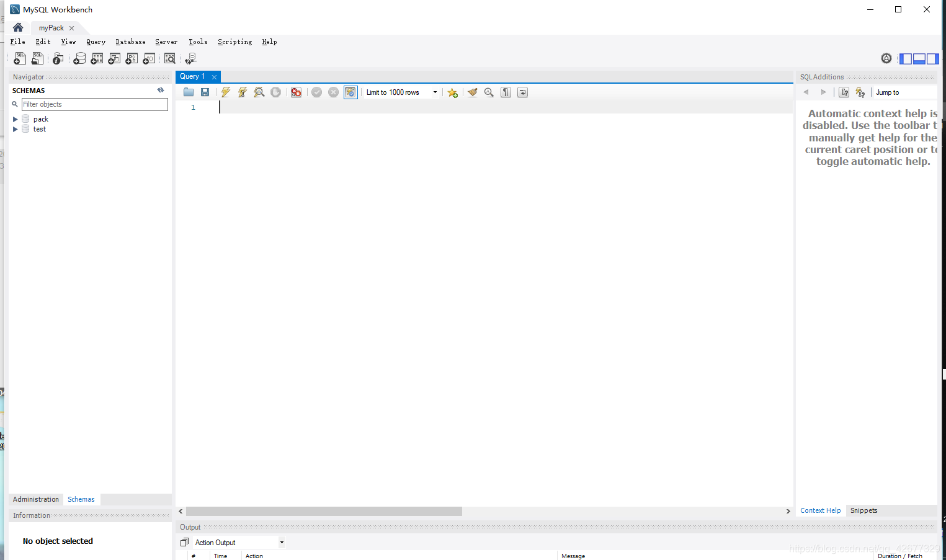Open the Database menu
The width and height of the screenshot is (946, 560).
[x=130, y=42]
